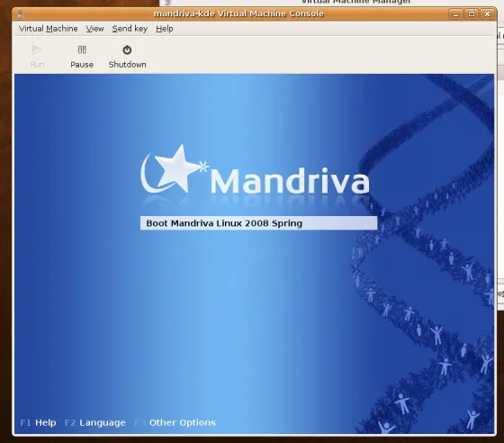Pause the virtual machine
Image resolution: width=504 pixels, height=443 pixels.
[x=82, y=56]
